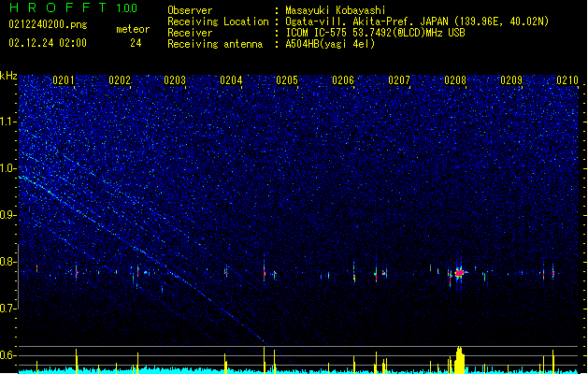The image size is (588, 374).
Task: Click the 0210 time marker
Action: pyautogui.click(x=567, y=80)
